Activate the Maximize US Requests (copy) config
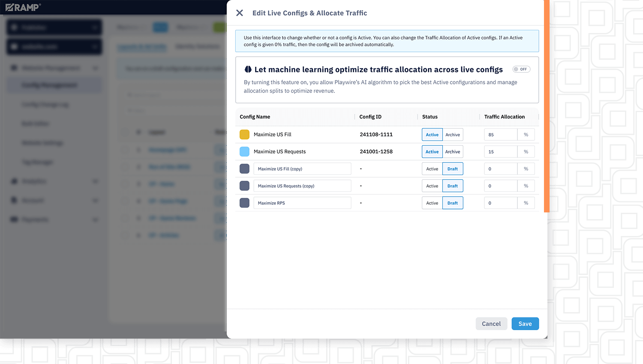The width and height of the screenshot is (643, 364). [x=432, y=186]
